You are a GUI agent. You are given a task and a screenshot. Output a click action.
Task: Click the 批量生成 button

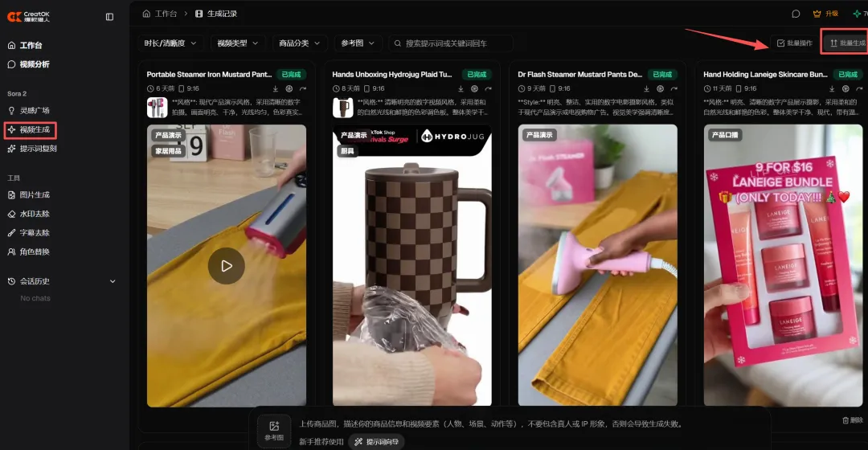[x=847, y=43]
